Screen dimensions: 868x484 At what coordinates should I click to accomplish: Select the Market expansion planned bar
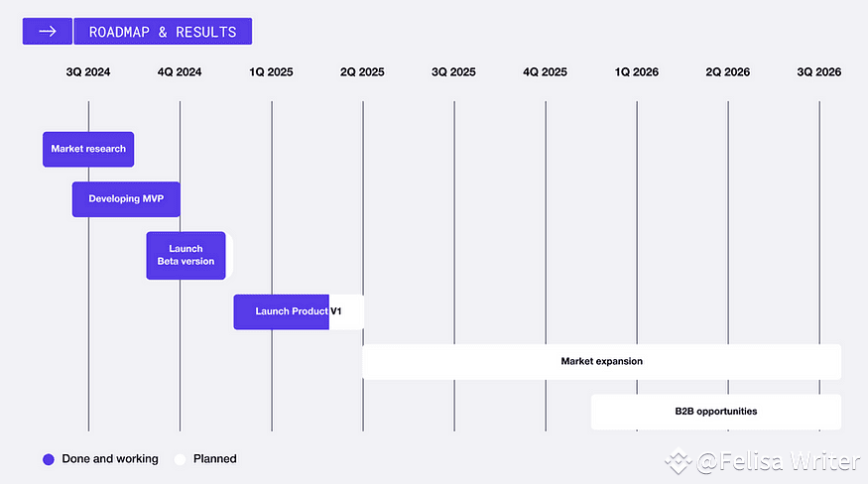pyautogui.click(x=601, y=361)
